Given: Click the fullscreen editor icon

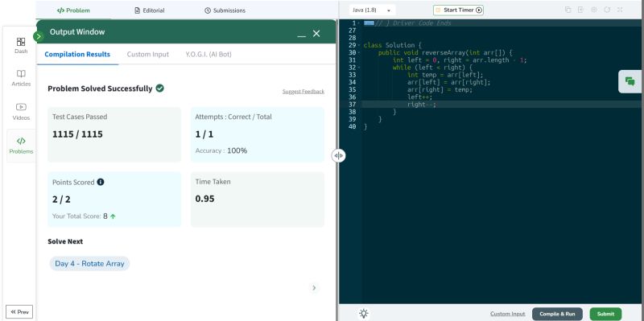Looking at the screenshot, I should point(620,10).
